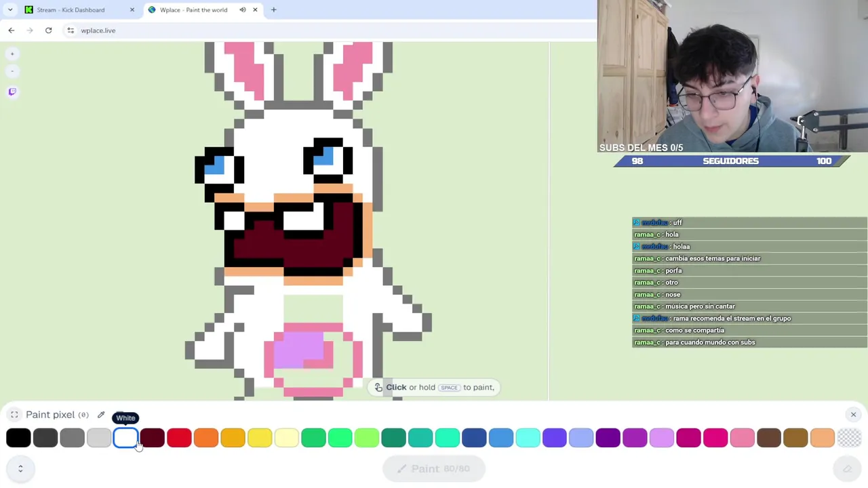Click the Paint 80/80 button
Viewport: 868px width, 488px height.
(434, 469)
